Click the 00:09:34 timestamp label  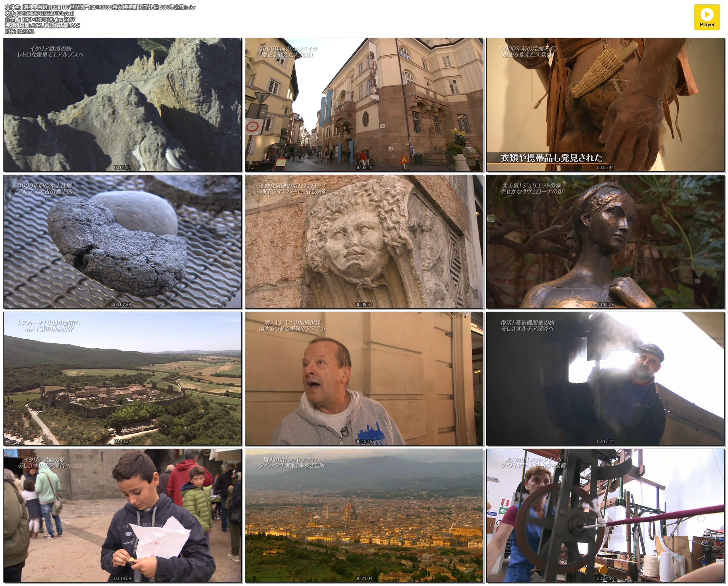[364, 304]
